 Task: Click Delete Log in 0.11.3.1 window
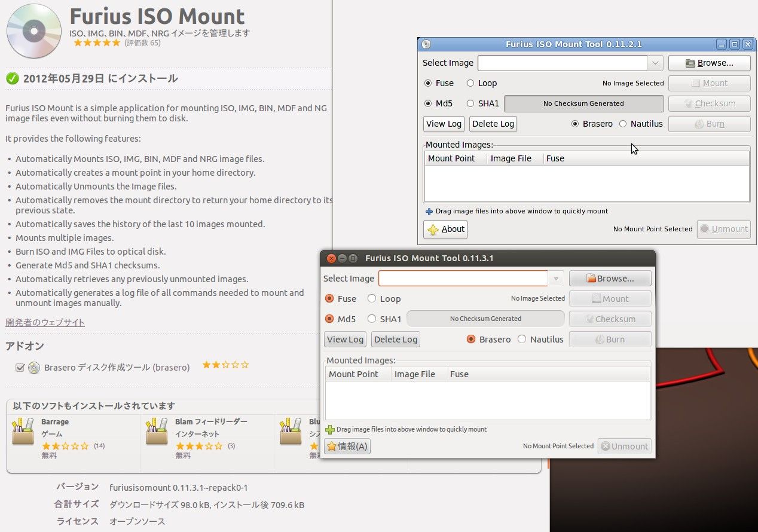(396, 340)
